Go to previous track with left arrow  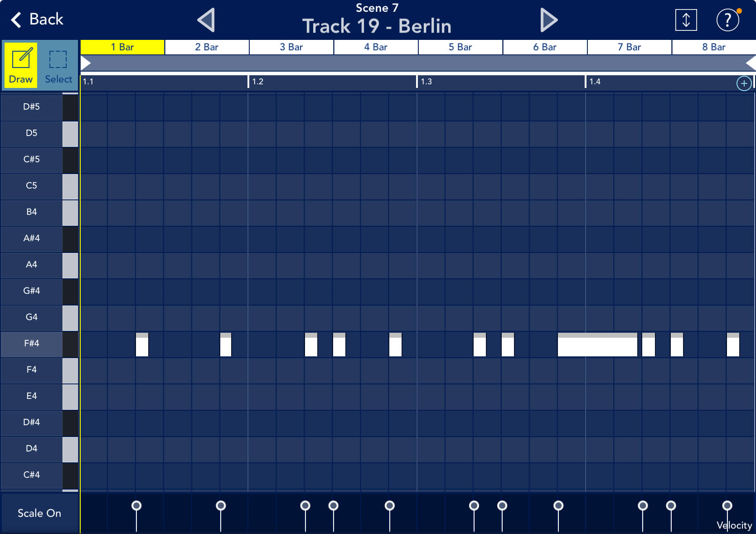click(x=206, y=20)
